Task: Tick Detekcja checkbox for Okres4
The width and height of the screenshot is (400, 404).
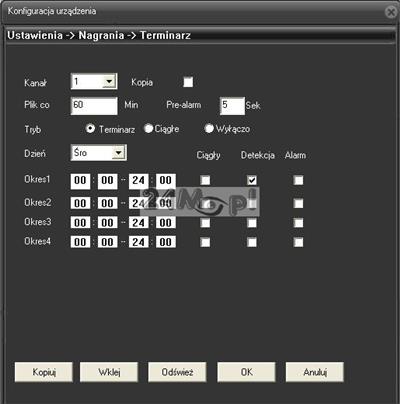Action: [252, 242]
